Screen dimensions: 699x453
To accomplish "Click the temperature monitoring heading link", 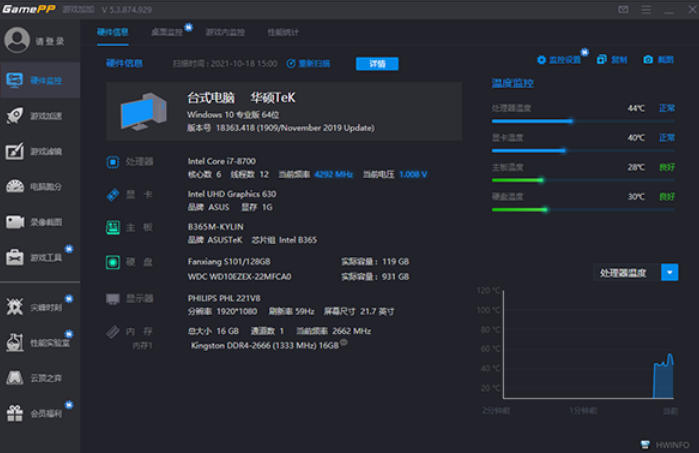I will (x=513, y=83).
